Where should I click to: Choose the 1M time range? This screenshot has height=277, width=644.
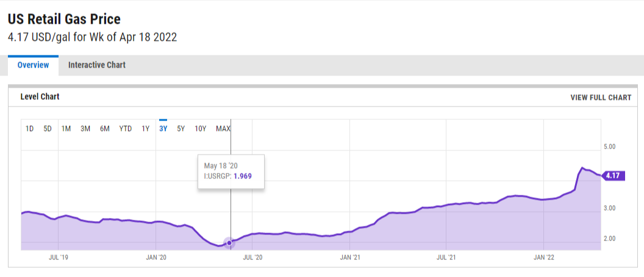66,128
